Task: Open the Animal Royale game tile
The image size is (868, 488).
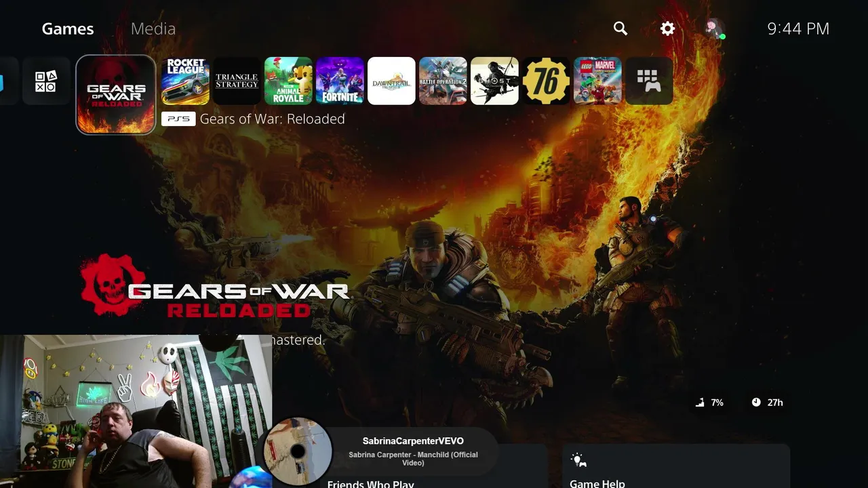Action: (x=288, y=81)
